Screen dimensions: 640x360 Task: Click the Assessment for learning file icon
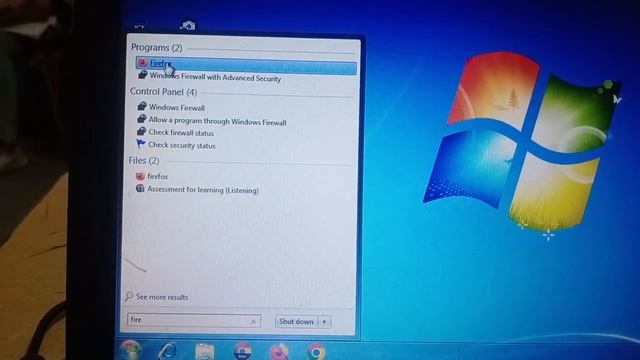click(140, 188)
